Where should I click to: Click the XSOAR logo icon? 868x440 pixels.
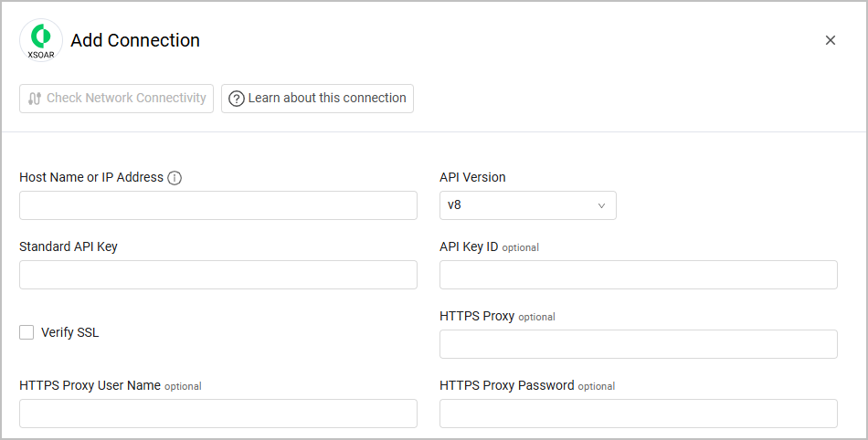[x=41, y=40]
